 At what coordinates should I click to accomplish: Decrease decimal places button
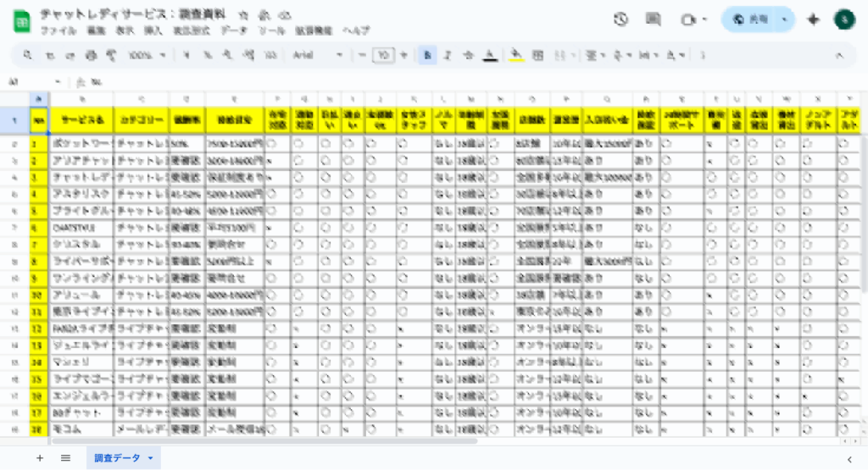point(227,55)
